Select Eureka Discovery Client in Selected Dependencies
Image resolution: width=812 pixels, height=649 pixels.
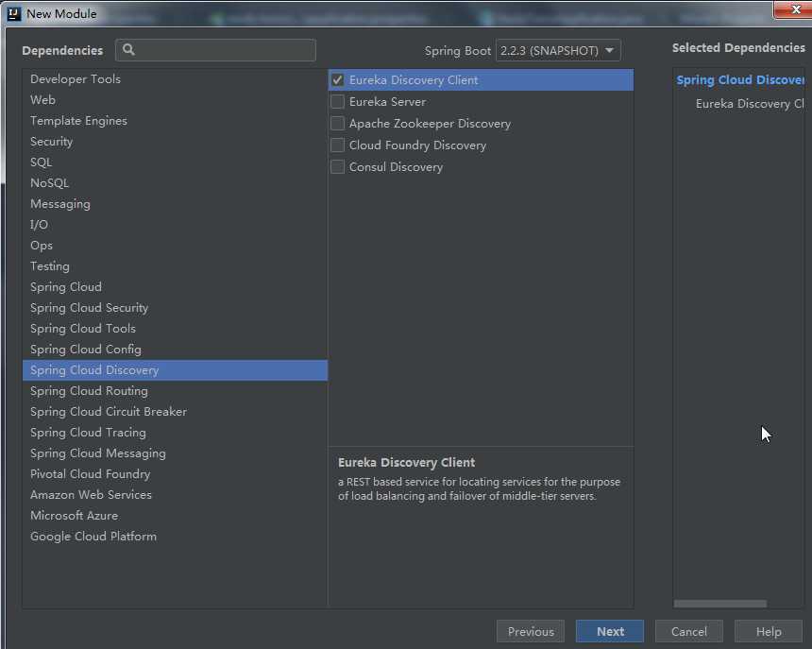point(750,104)
